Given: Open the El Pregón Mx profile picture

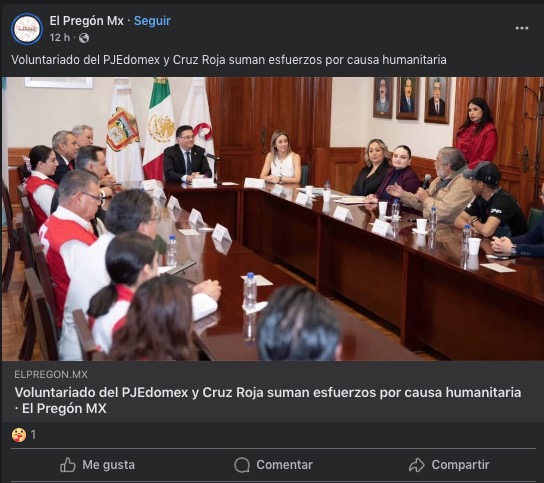Looking at the screenshot, I should [x=27, y=29].
